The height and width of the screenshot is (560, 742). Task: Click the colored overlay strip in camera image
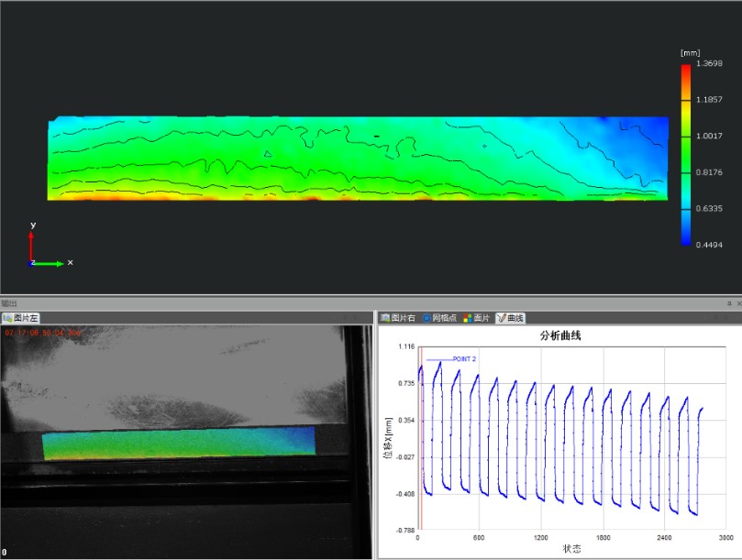(x=178, y=444)
